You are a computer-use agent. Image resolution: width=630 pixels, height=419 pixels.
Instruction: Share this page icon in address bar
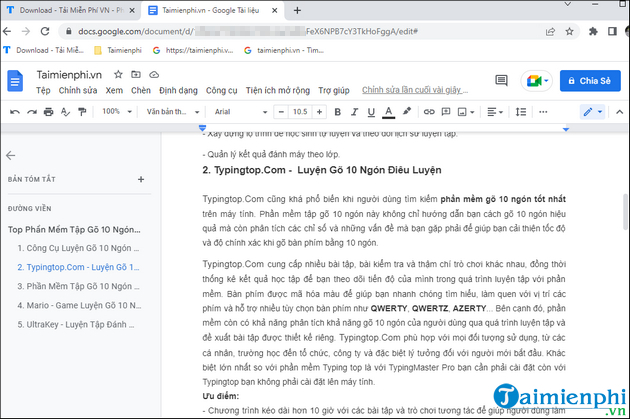pos(550,31)
